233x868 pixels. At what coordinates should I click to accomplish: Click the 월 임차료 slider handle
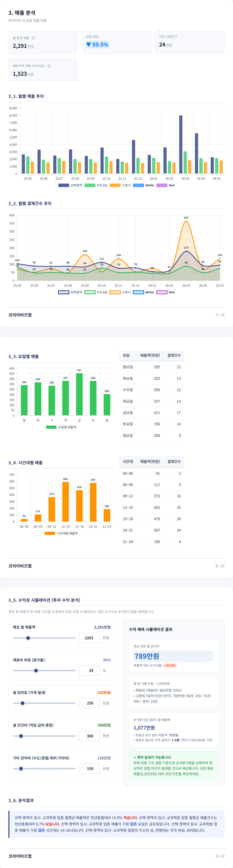(x=23, y=703)
